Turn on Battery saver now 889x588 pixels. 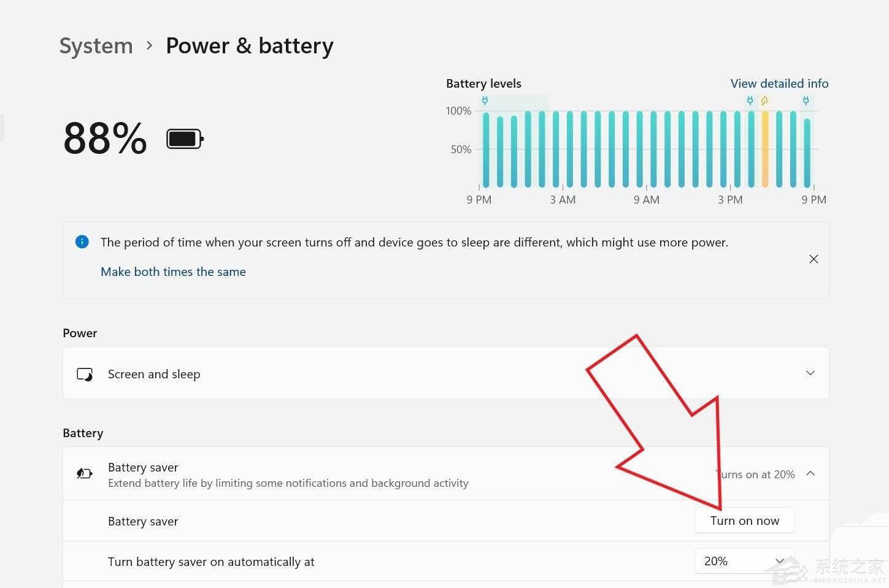point(744,521)
